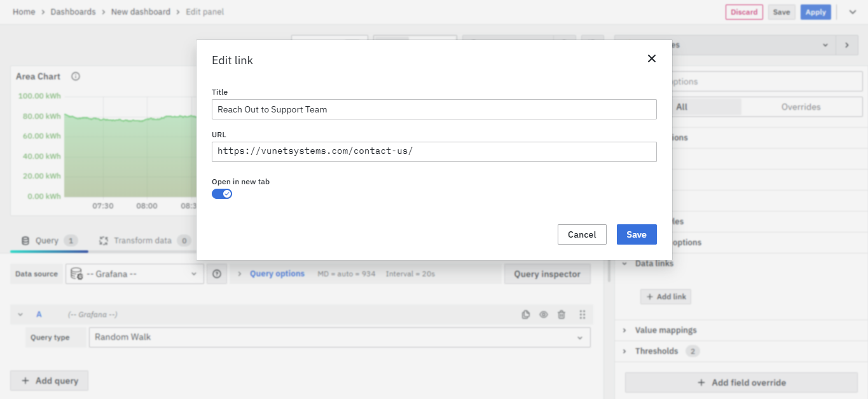Select the Overrides option
Viewport: 868px width, 399px height.
click(x=801, y=107)
